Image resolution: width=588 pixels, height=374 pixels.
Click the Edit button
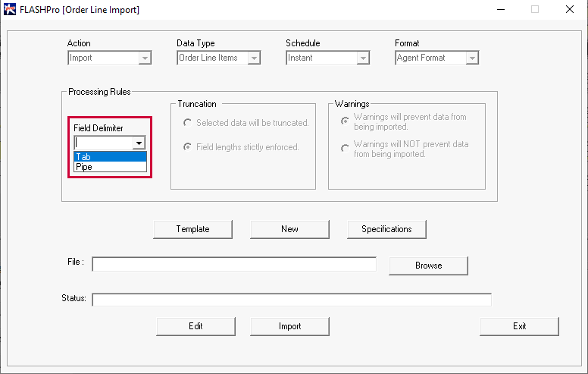(195, 326)
